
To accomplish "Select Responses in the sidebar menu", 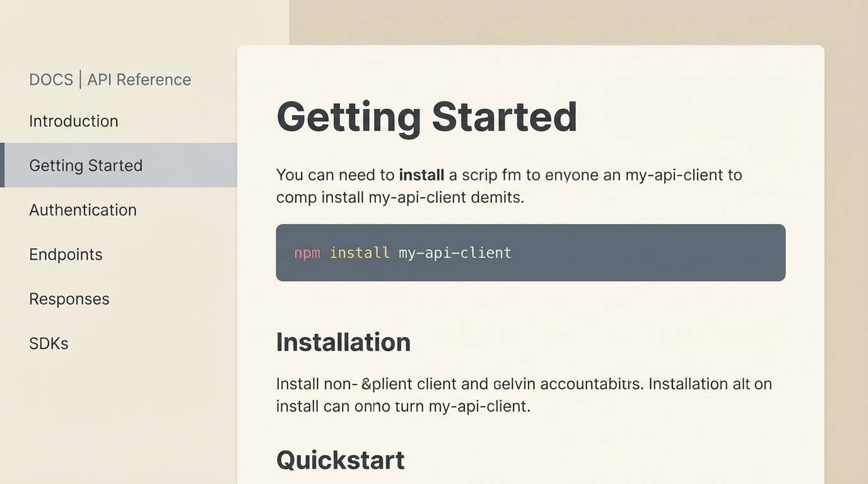I will [69, 299].
